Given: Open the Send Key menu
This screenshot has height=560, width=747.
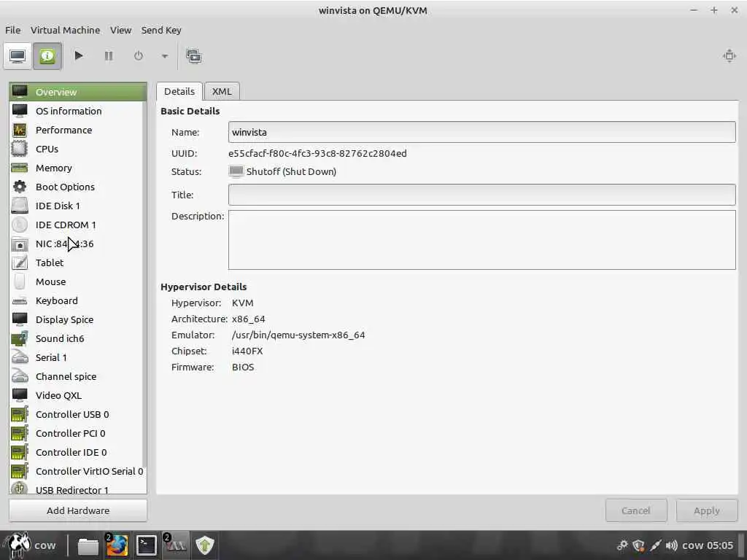Looking at the screenshot, I should point(161,30).
